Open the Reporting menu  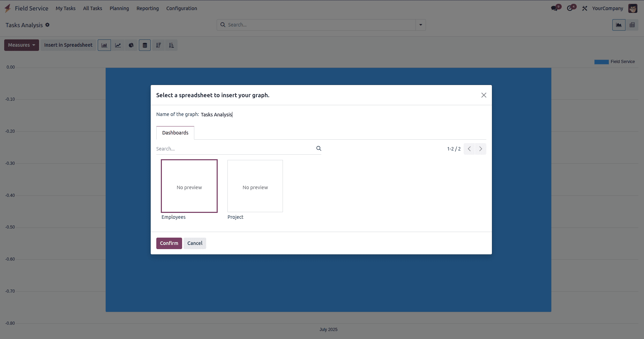coord(148,8)
